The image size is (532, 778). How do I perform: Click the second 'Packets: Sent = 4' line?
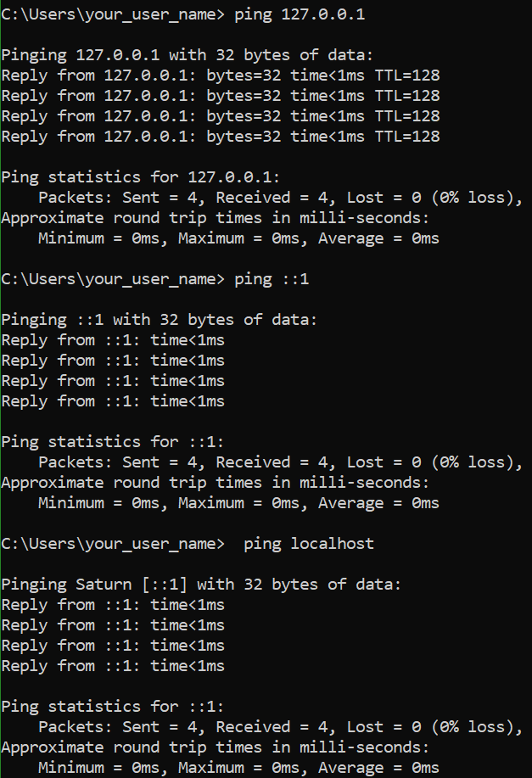[x=281, y=462]
